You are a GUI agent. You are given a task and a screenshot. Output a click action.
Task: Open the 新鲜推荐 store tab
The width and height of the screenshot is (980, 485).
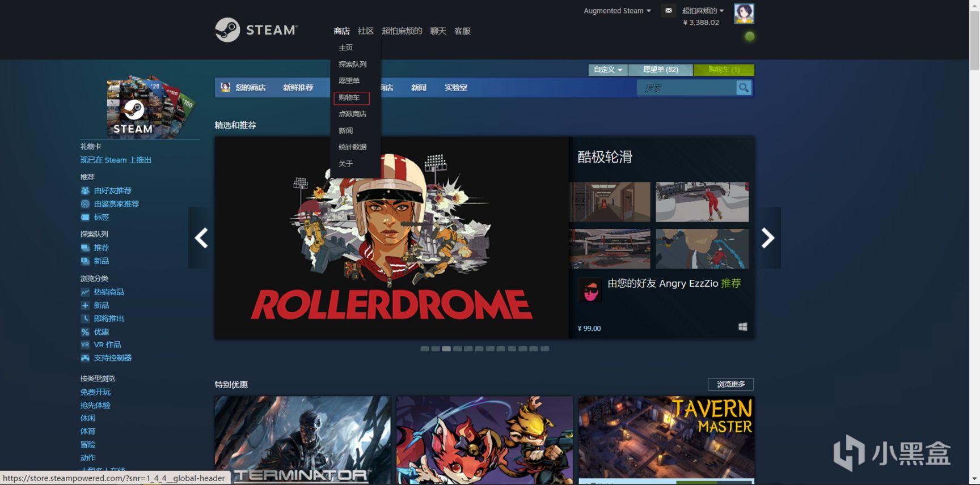tap(298, 88)
